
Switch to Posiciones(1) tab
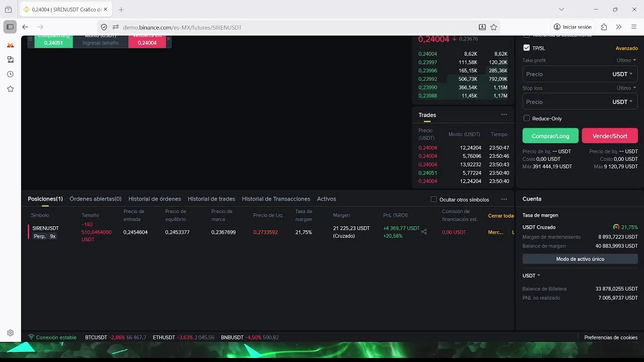[x=45, y=199]
